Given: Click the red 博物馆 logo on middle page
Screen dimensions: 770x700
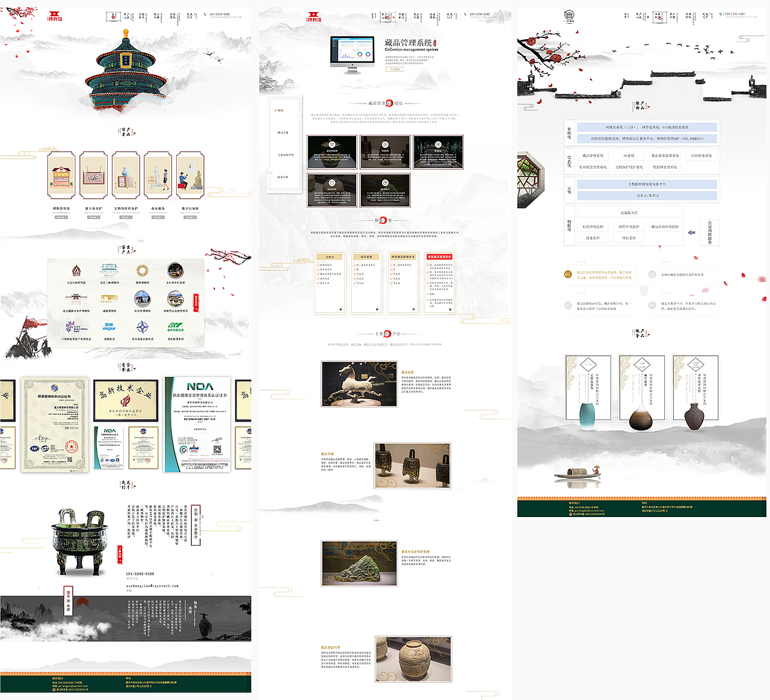Looking at the screenshot, I should click(314, 17).
